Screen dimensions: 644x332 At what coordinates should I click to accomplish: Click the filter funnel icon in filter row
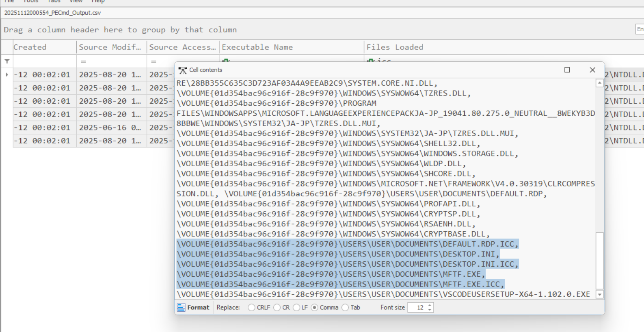7,61
